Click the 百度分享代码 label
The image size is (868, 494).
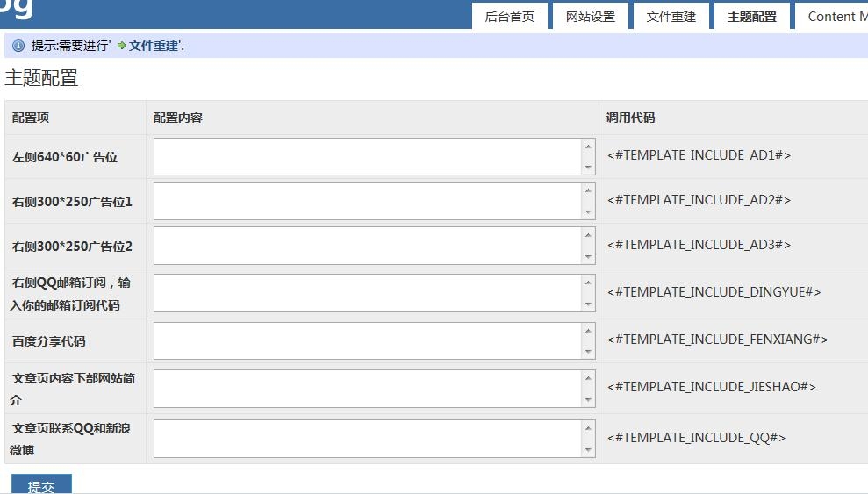pyautogui.click(x=49, y=341)
